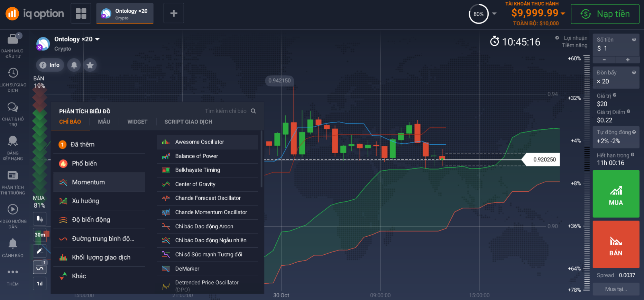Set a price alert with bell icon
Viewport: 644px width, 300px height.
click(74, 65)
